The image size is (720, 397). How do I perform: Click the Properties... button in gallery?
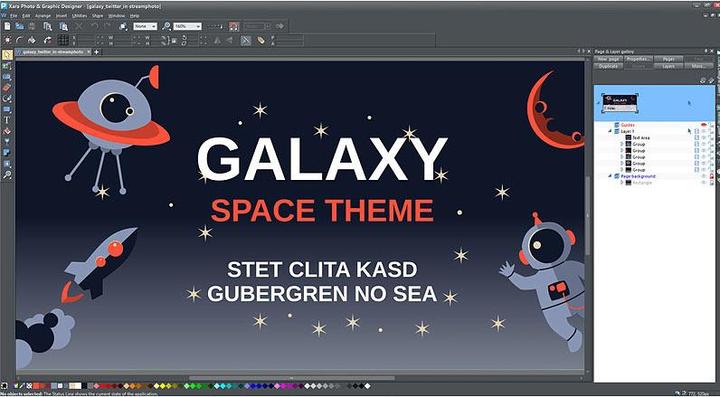tap(638, 59)
